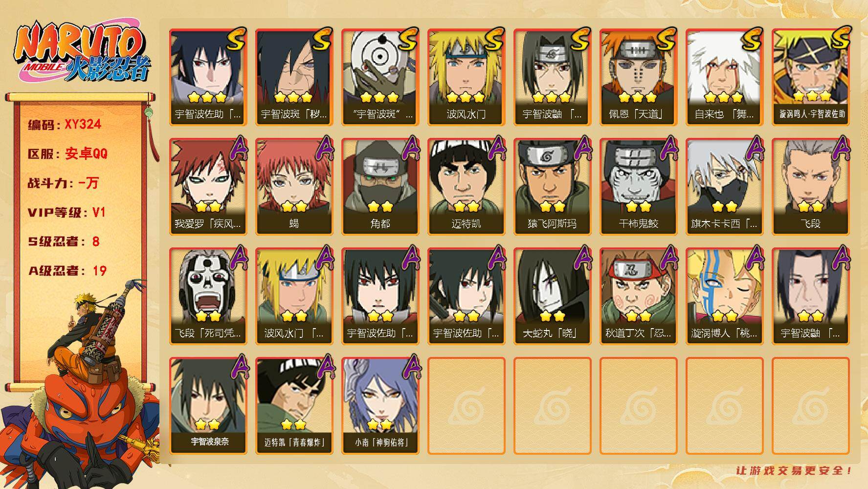Screen dimensions: 868x489
Task: Select the 波风水门 S-rank ninja card
Action: click(466, 77)
